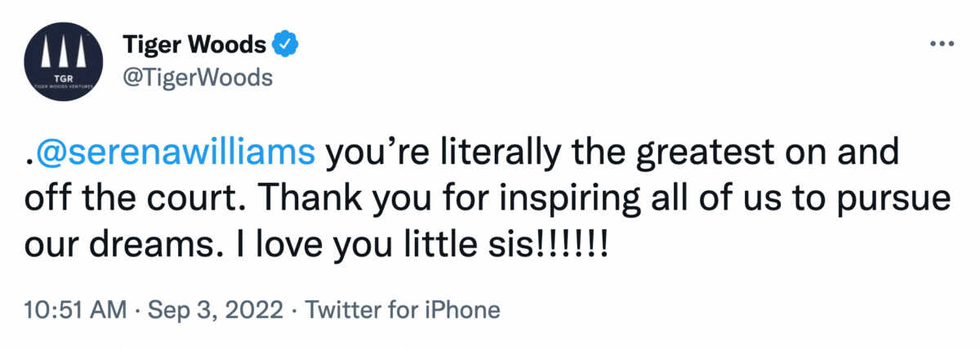Open the Tiger Woods display name
The width and height of the screenshot is (980, 350).
pos(194,46)
